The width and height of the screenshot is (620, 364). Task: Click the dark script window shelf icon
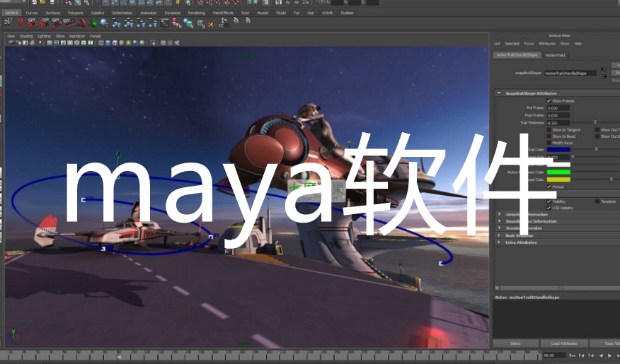[x=164, y=23]
